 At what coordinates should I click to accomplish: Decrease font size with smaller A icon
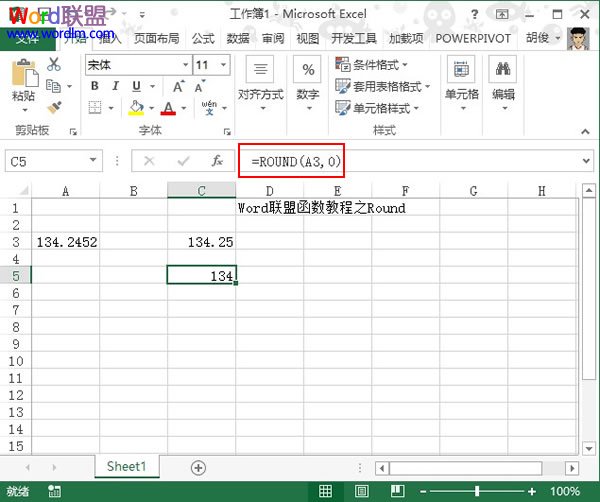pyautogui.click(x=200, y=86)
